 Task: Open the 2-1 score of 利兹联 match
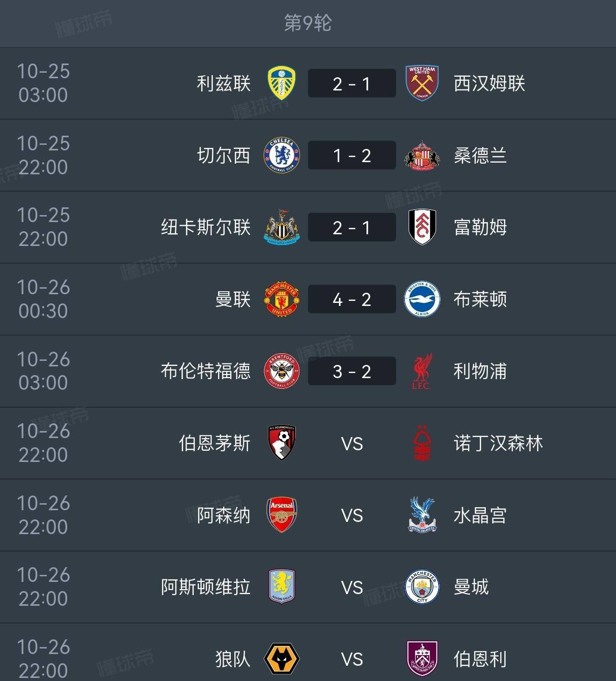351,83
